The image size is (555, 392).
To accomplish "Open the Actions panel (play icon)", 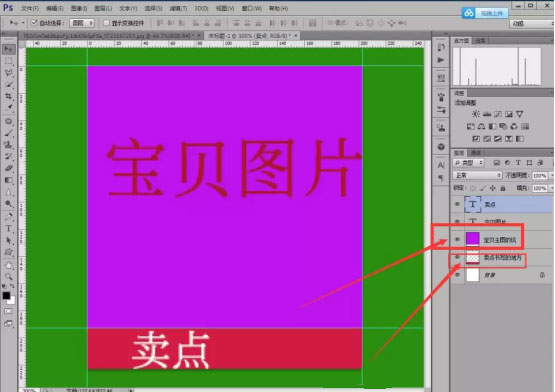I will click(x=441, y=60).
